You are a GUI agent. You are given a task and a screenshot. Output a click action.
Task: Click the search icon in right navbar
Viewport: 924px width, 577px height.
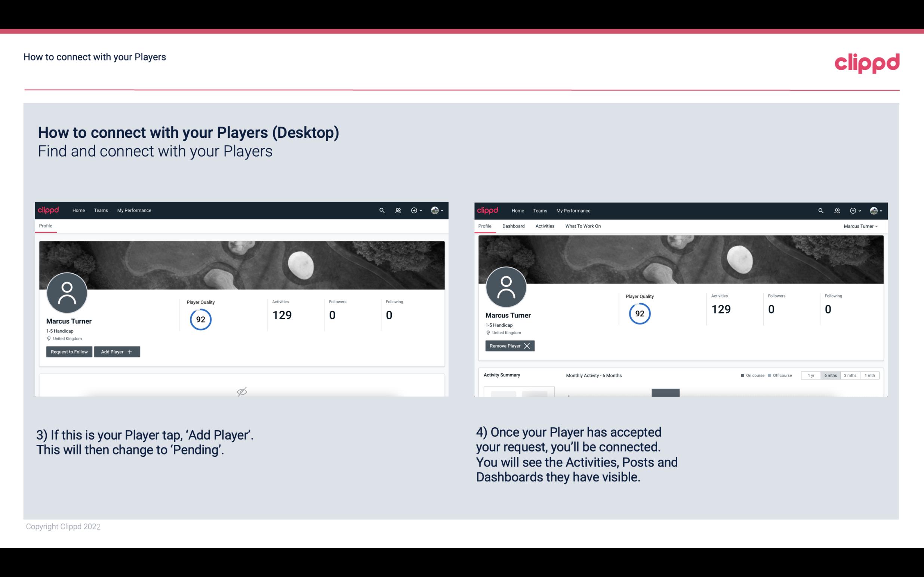point(820,211)
